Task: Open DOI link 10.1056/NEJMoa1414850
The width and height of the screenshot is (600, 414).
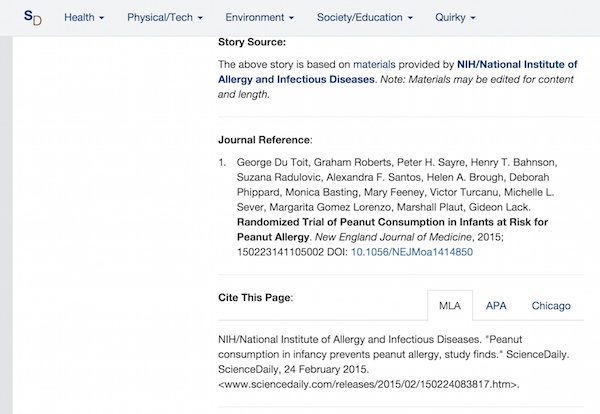Action: (x=421, y=253)
